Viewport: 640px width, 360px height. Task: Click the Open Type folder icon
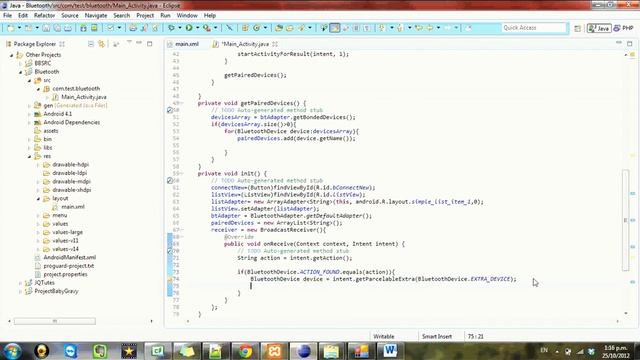point(279,28)
